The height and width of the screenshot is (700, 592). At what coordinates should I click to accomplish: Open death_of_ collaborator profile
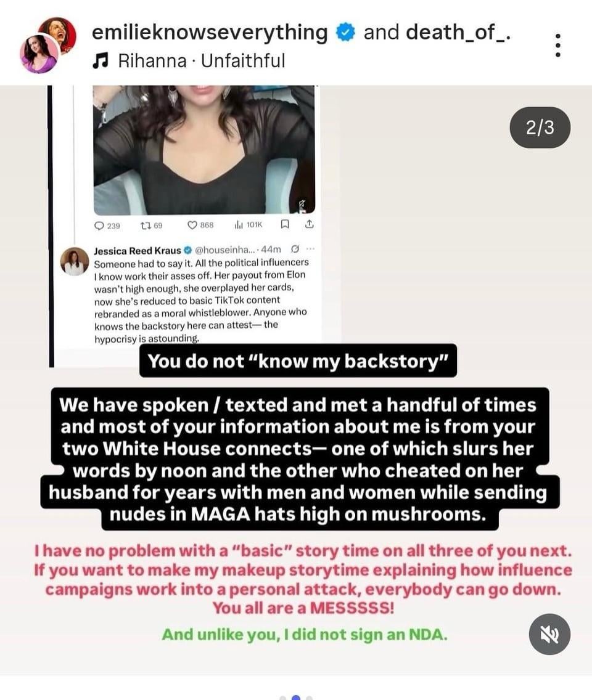click(458, 32)
